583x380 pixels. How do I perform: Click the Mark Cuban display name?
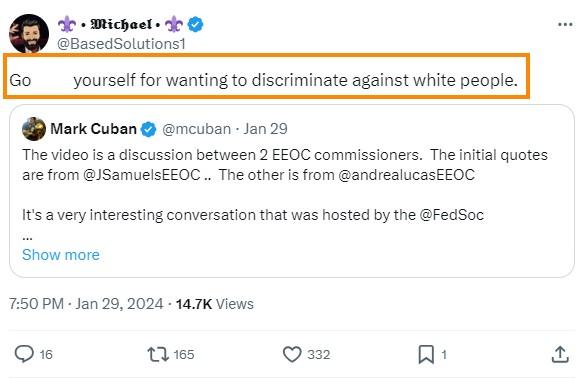point(93,129)
